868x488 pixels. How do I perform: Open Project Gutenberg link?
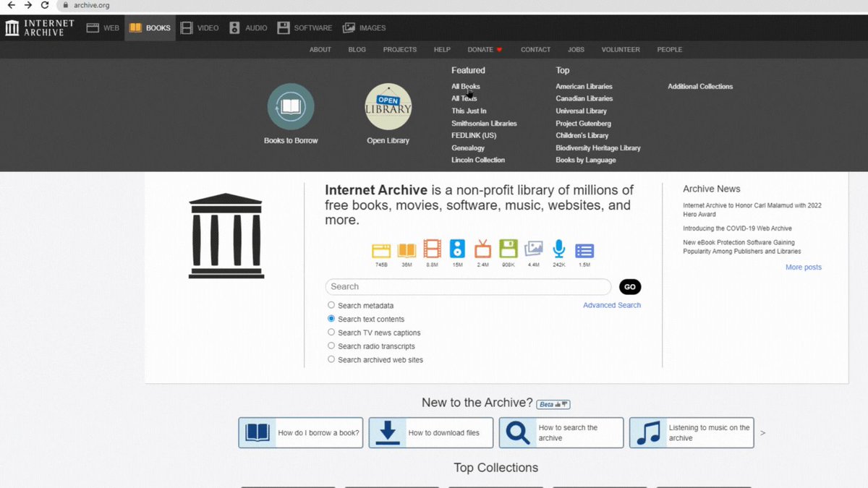[x=583, y=124]
